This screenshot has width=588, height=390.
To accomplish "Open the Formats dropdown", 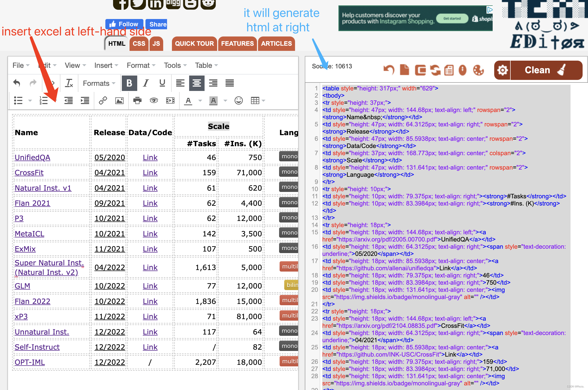I will pos(99,83).
